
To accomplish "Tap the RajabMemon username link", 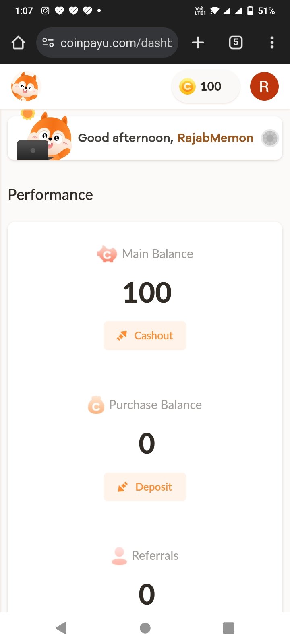I will (x=215, y=138).
